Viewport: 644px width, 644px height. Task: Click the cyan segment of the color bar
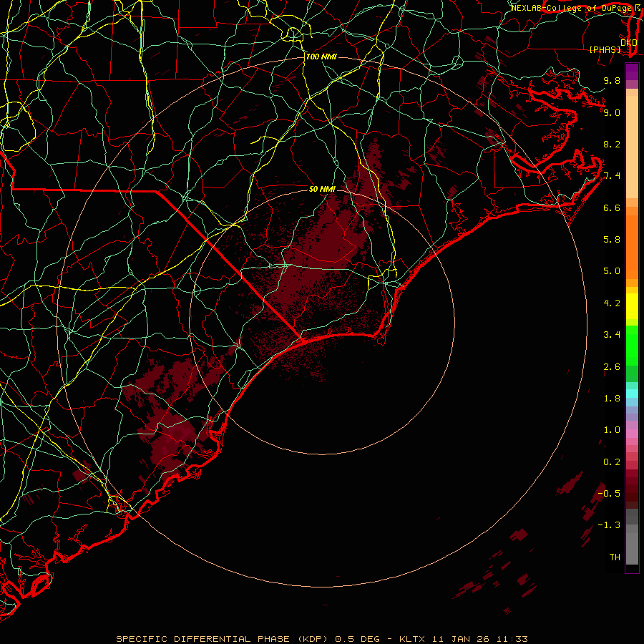(x=632, y=394)
